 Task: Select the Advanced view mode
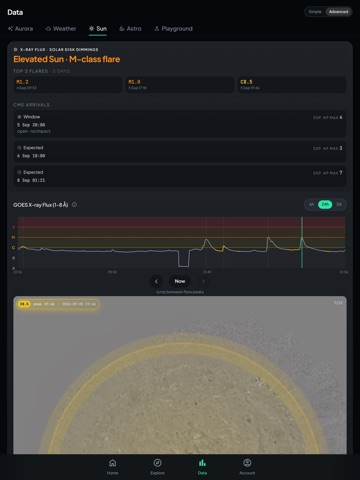pos(338,12)
